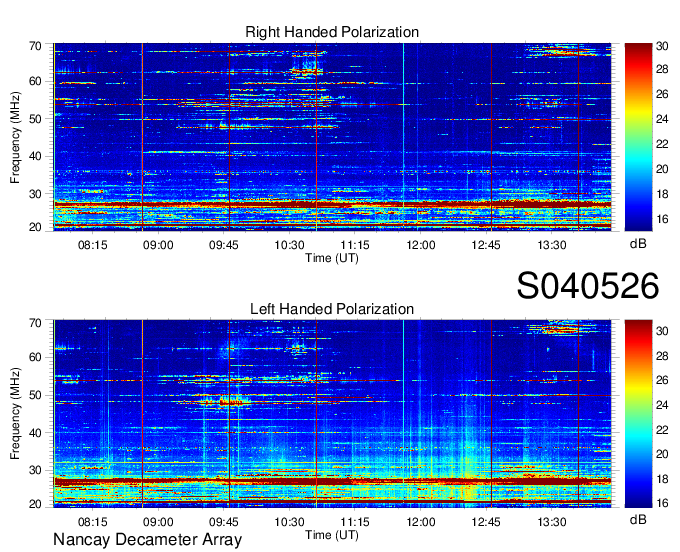Click the "dB" label under the lower color bar
The width and height of the screenshot is (680, 552).
pyautogui.click(x=638, y=519)
